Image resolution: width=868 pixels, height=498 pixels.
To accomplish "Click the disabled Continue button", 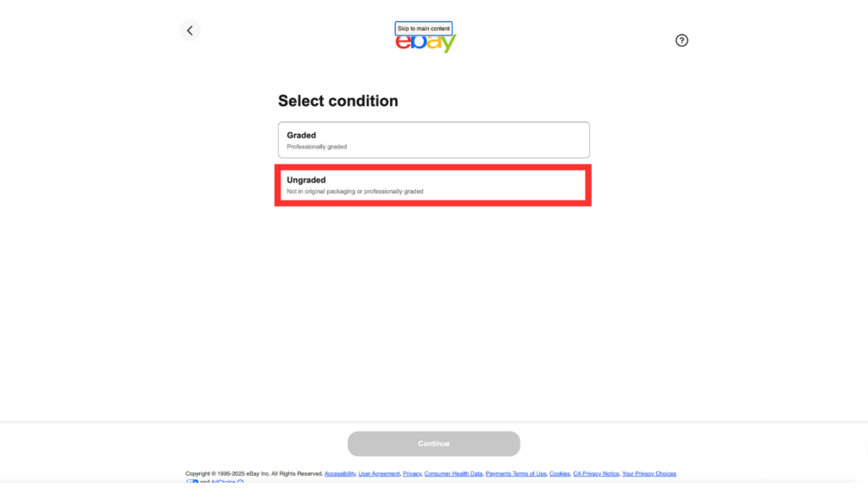I will point(433,444).
